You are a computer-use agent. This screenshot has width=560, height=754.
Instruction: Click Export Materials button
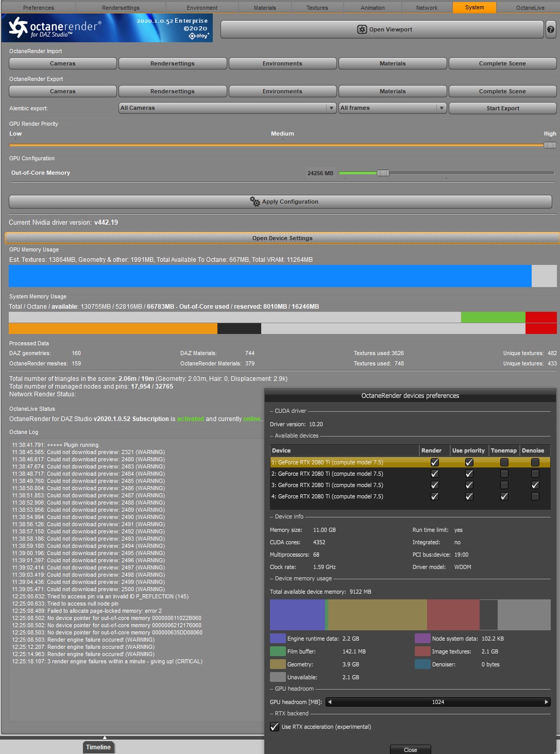pos(393,91)
